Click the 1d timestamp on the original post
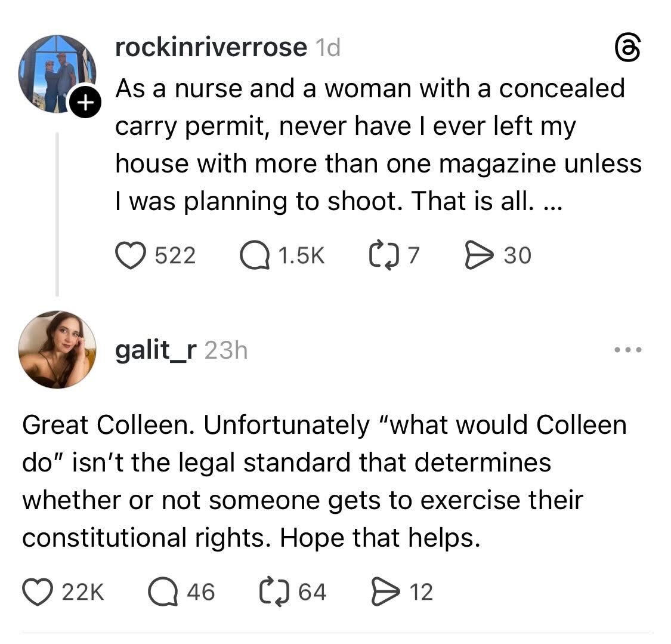Screen dimensions: 671x644 tap(327, 47)
